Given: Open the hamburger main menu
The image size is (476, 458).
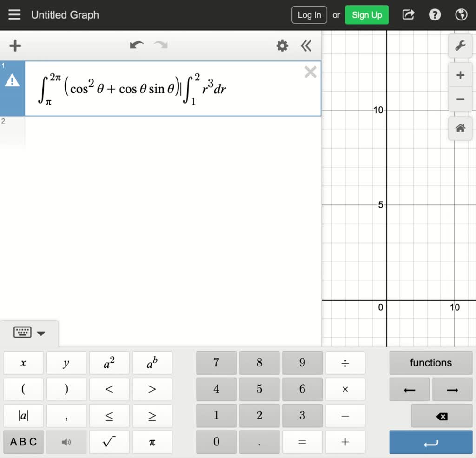Looking at the screenshot, I should [14, 15].
